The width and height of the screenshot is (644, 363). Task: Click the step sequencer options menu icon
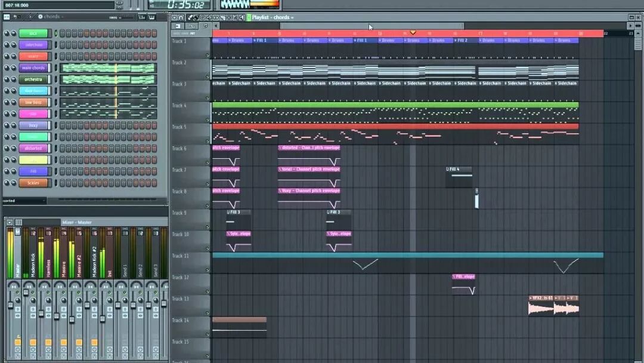click(x=7, y=17)
